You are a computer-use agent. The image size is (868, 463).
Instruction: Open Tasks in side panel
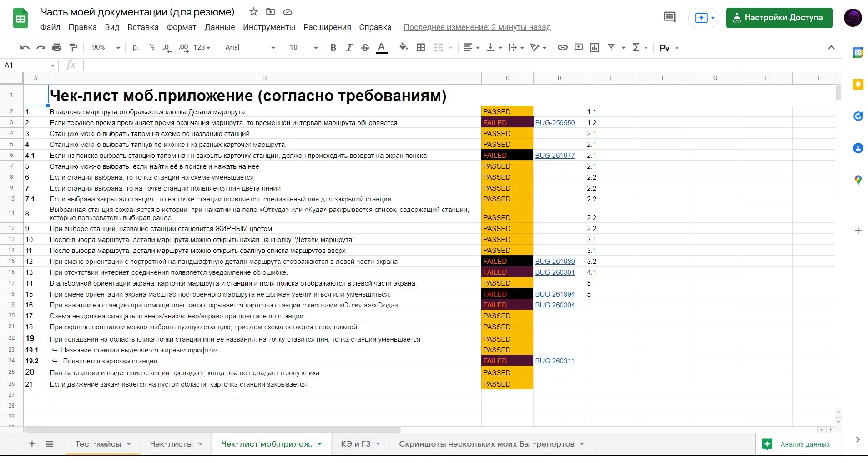tap(858, 116)
